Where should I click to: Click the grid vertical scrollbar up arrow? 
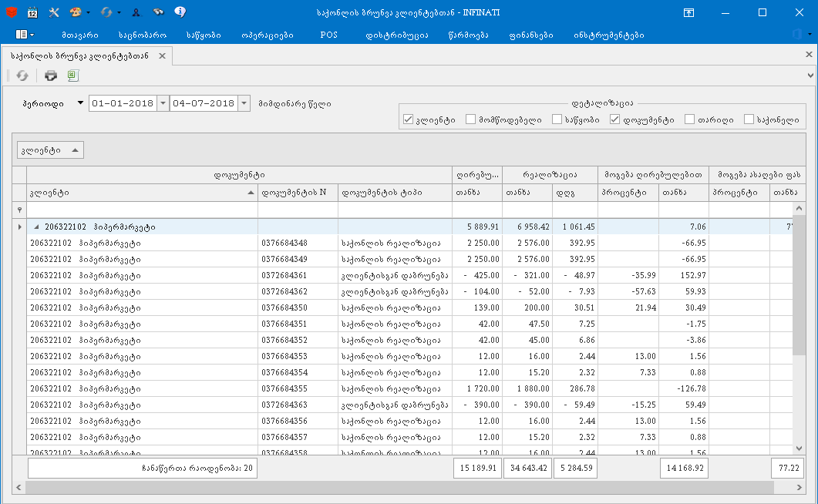point(799,209)
